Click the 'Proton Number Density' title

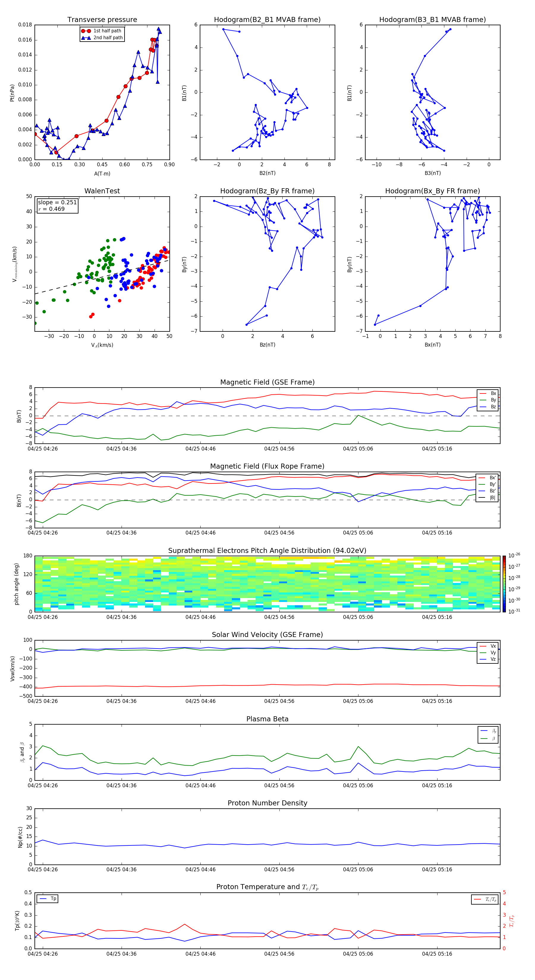point(267,803)
